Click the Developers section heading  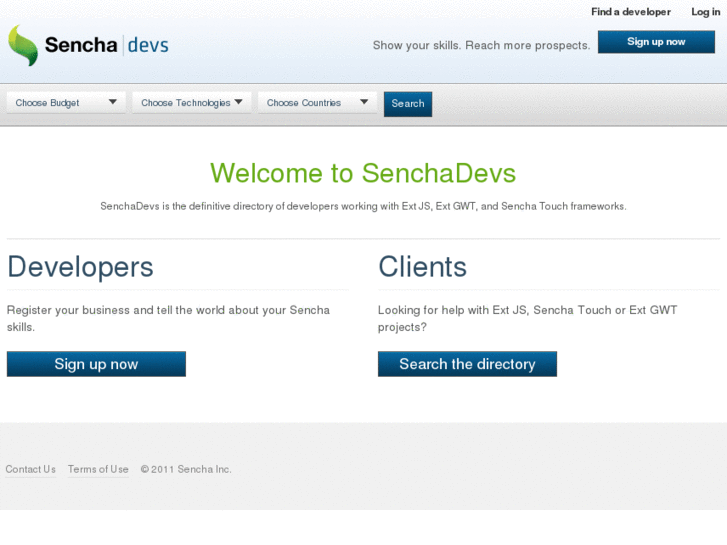point(80,267)
